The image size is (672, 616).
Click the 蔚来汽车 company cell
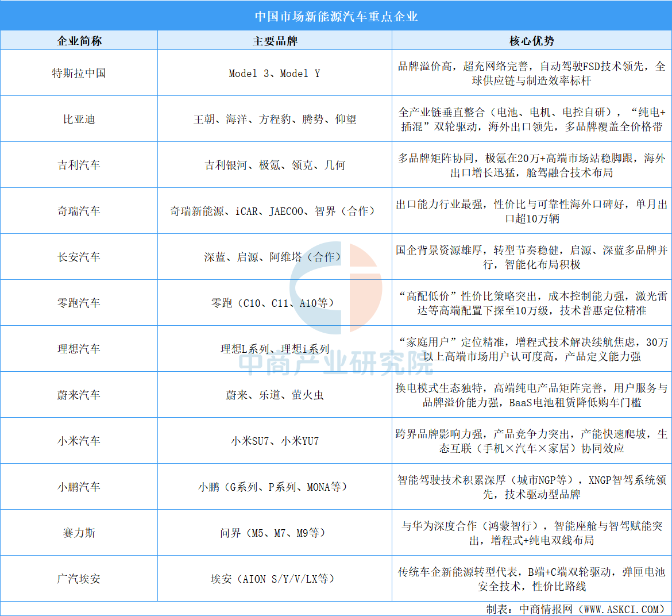coord(79,395)
